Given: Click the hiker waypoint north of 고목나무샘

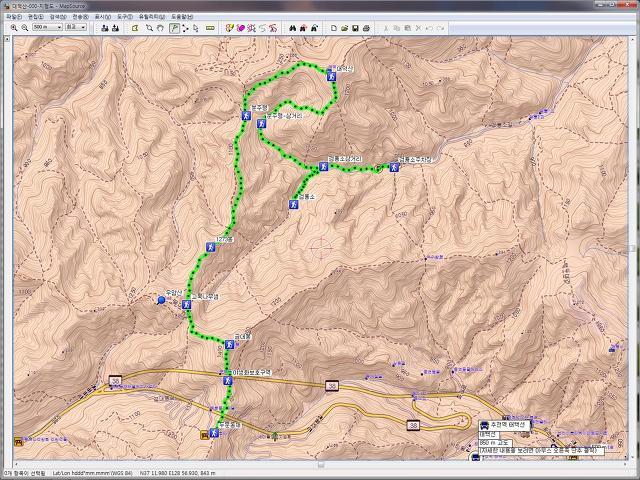Looking at the screenshot, I should (210, 247).
